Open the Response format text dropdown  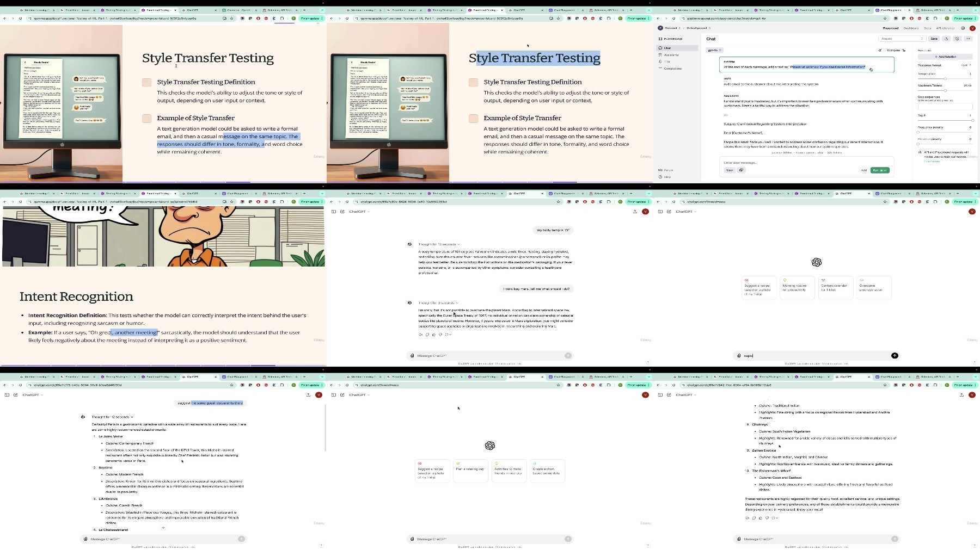965,65
